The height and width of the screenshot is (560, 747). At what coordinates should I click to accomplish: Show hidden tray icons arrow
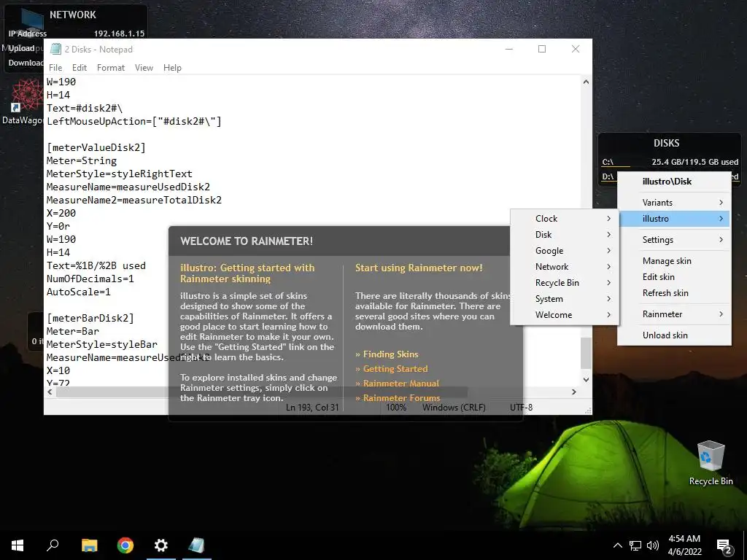[x=617, y=545]
